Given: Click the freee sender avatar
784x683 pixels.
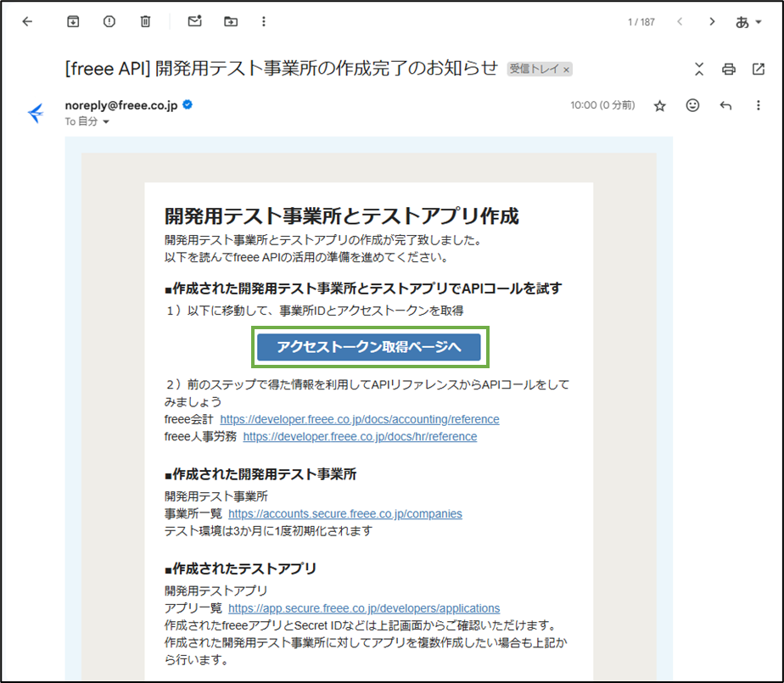Looking at the screenshot, I should (x=36, y=113).
